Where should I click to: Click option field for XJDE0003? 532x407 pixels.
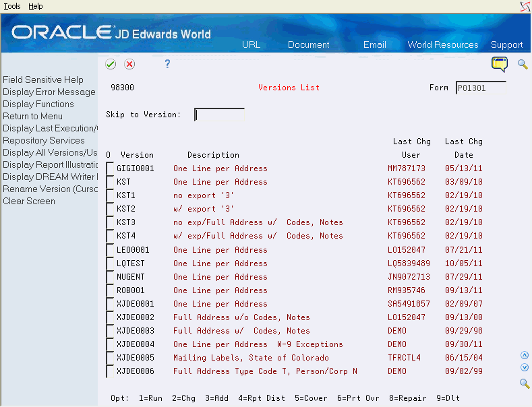[x=110, y=331]
